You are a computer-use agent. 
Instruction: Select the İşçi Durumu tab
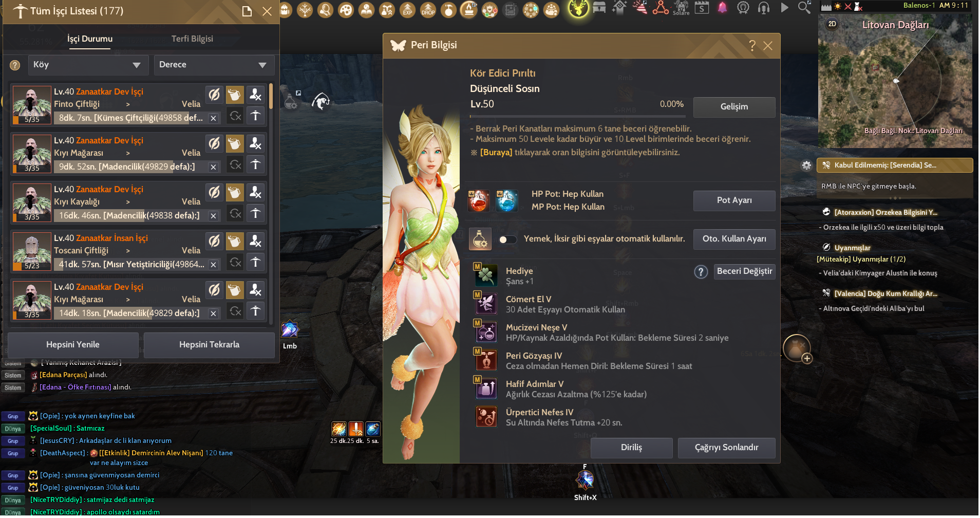tap(90, 39)
